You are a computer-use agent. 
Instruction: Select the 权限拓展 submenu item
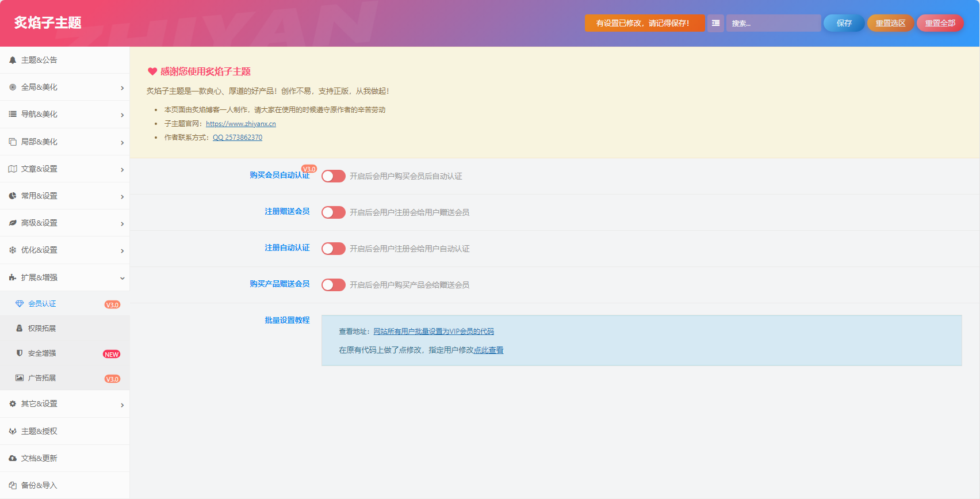64,328
